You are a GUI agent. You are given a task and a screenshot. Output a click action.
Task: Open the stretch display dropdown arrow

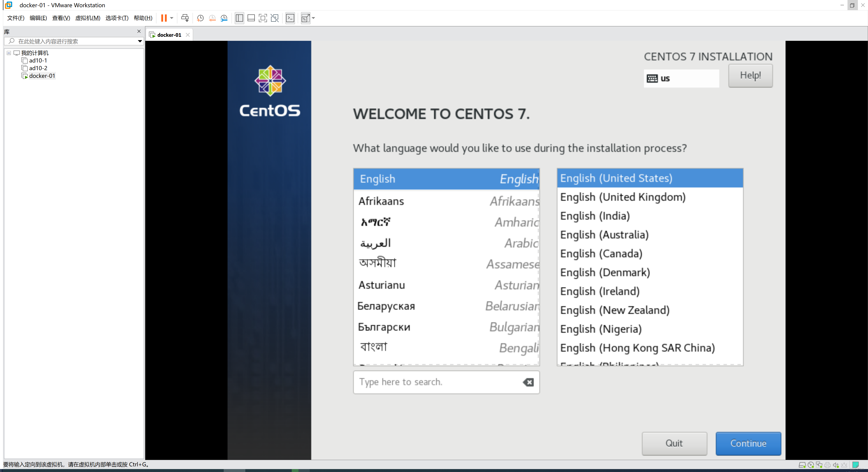(x=314, y=18)
